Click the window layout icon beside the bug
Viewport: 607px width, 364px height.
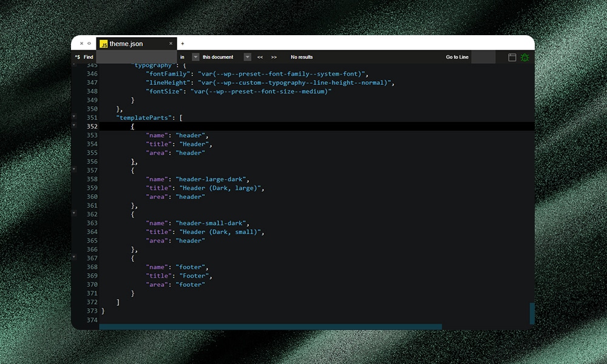pos(512,57)
